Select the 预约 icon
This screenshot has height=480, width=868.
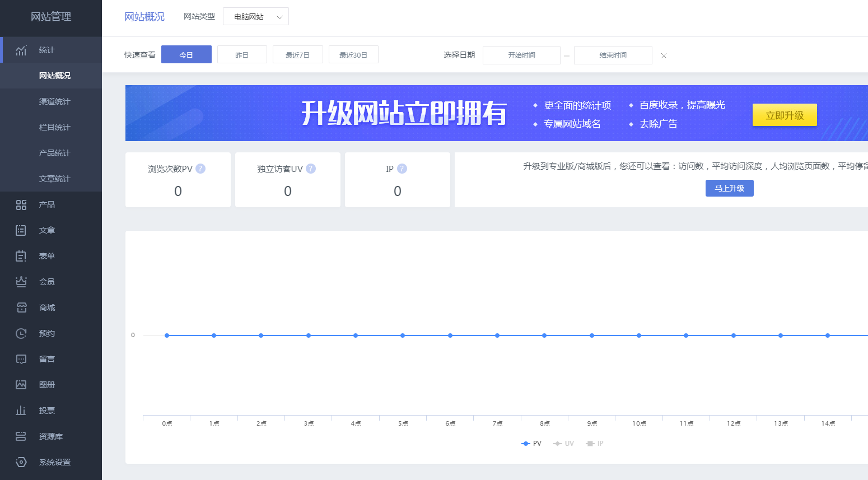click(x=21, y=333)
